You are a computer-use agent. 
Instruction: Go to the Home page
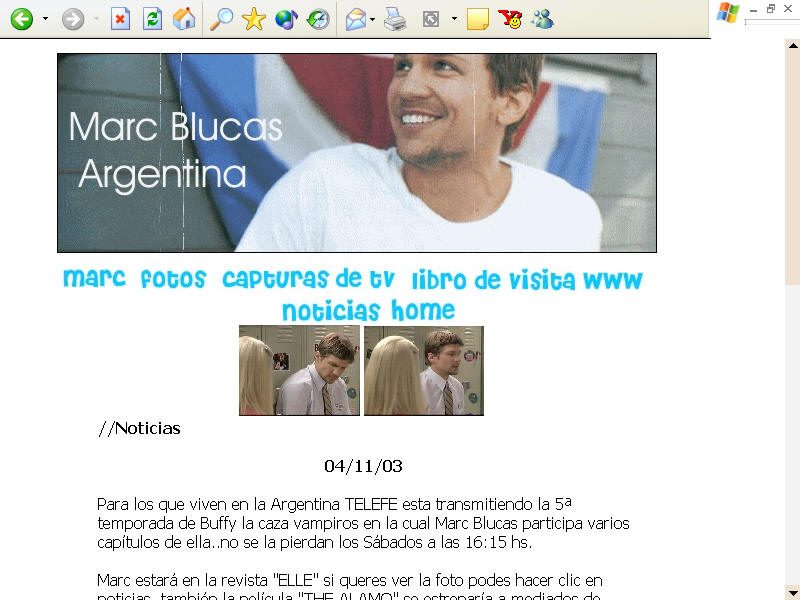pos(184,19)
